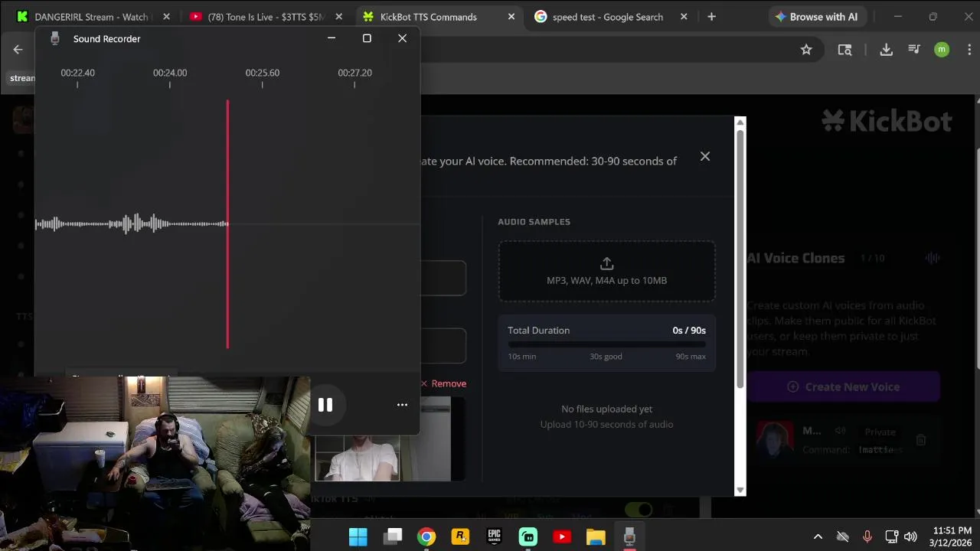Open volume control from tray

click(910, 536)
